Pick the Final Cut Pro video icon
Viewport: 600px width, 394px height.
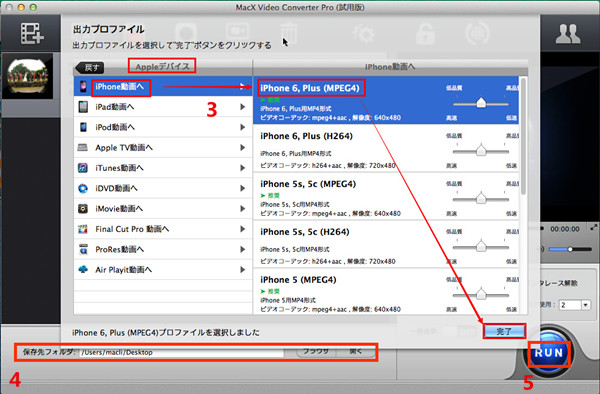[x=83, y=229]
